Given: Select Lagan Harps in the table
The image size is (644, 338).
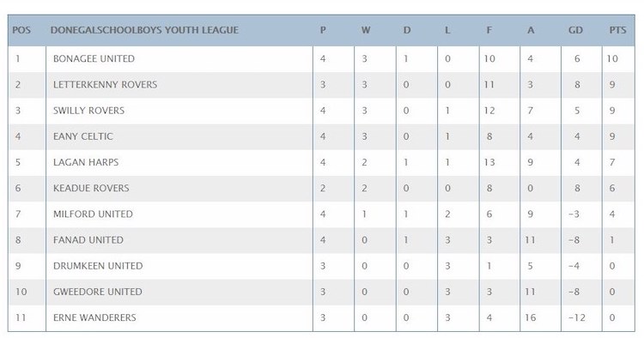Looking at the screenshot, I should [x=86, y=162].
